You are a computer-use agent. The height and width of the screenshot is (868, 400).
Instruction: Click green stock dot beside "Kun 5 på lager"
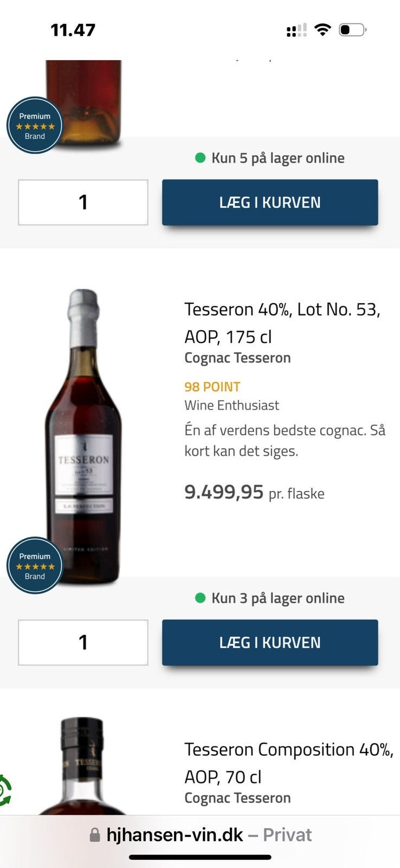[x=201, y=158]
